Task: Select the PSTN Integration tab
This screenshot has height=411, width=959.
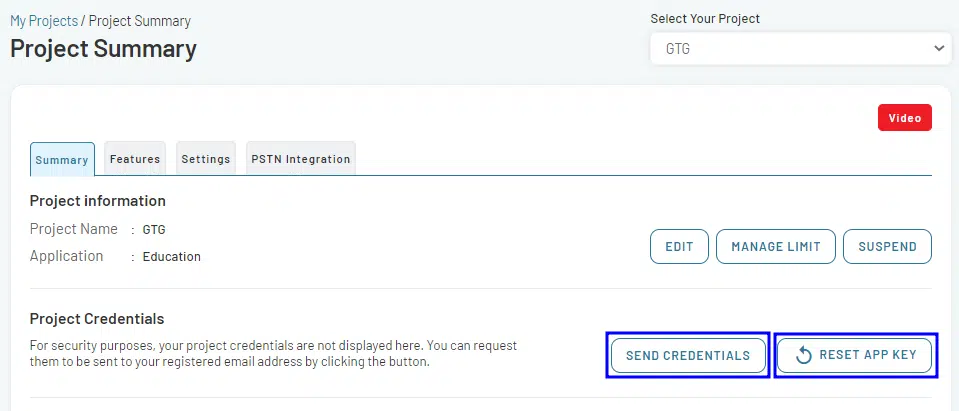Action: pyautogui.click(x=300, y=159)
